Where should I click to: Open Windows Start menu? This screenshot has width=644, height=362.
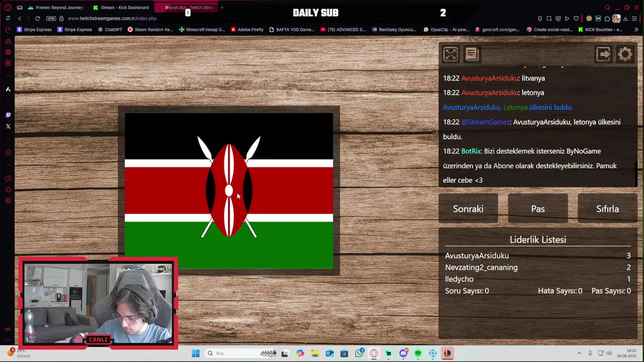196,353
